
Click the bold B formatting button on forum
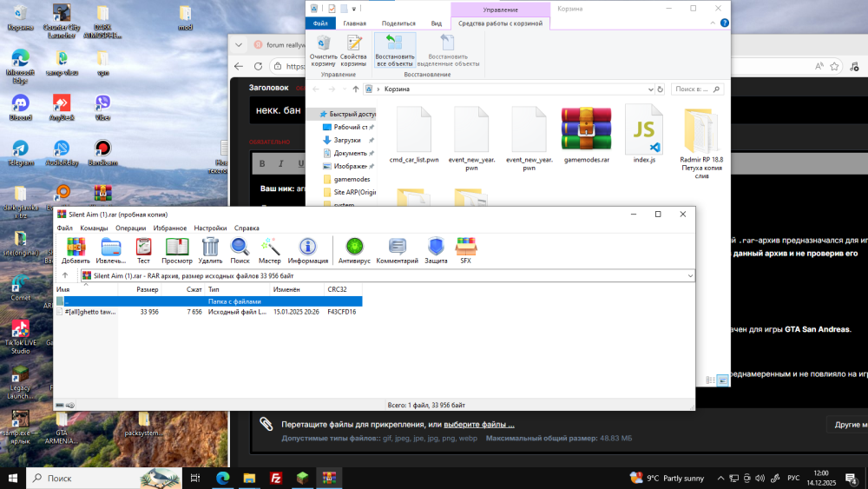[262, 163]
